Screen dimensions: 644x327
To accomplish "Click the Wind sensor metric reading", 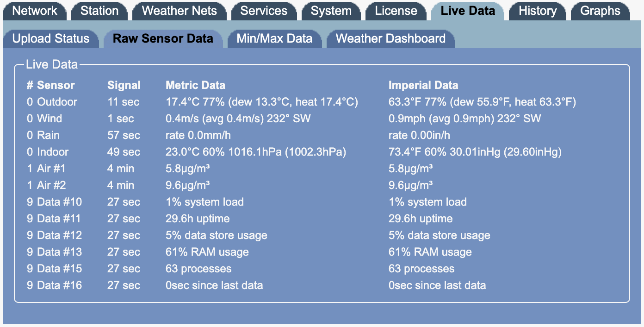I will pos(238,119).
